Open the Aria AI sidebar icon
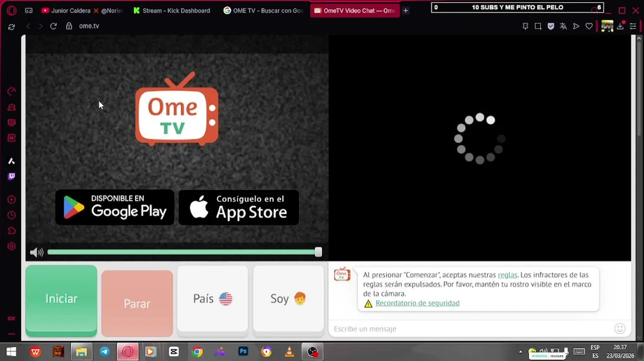The height and width of the screenshot is (361, 644). 12,161
